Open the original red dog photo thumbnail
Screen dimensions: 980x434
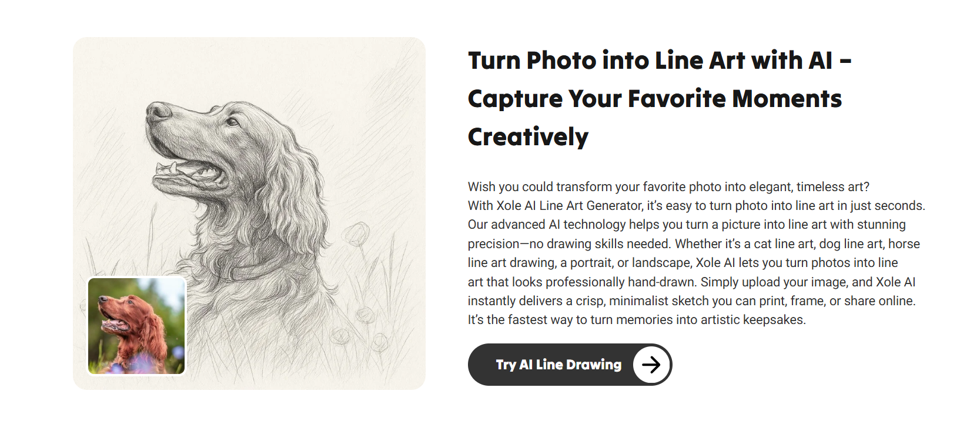[x=136, y=326]
